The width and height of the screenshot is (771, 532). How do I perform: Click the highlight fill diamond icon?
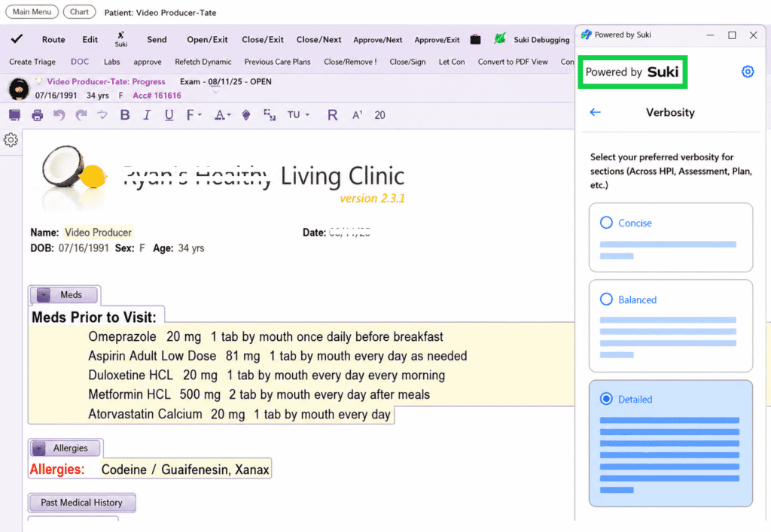pyautogui.click(x=246, y=115)
